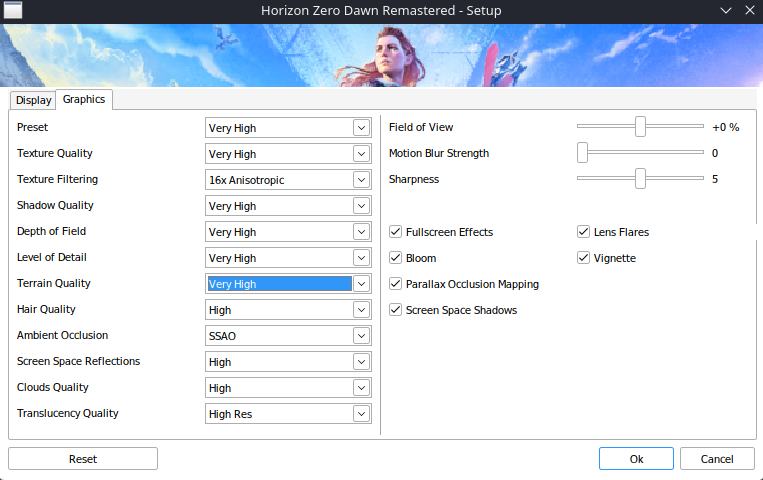Click the Field of View value +0 %
This screenshot has width=763, height=480.
pos(726,127)
